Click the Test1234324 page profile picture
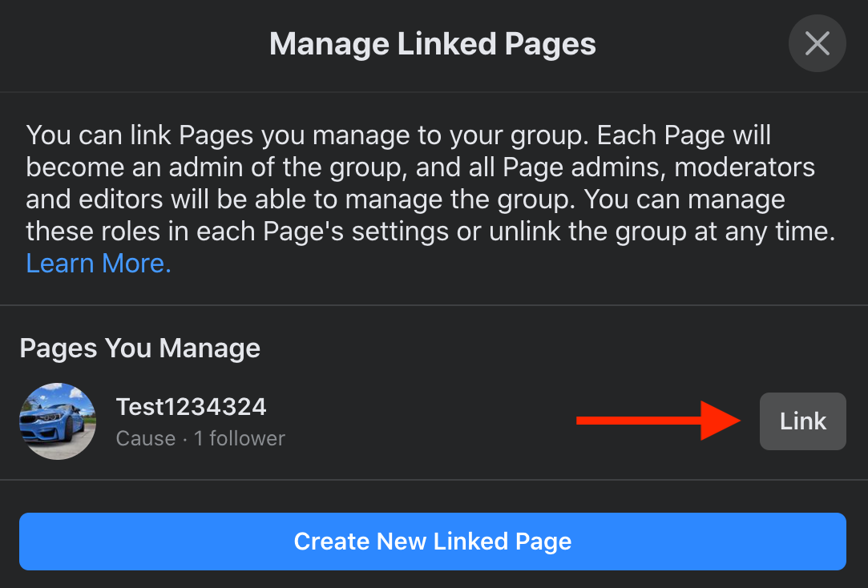Image resolution: width=868 pixels, height=588 pixels. coord(58,421)
